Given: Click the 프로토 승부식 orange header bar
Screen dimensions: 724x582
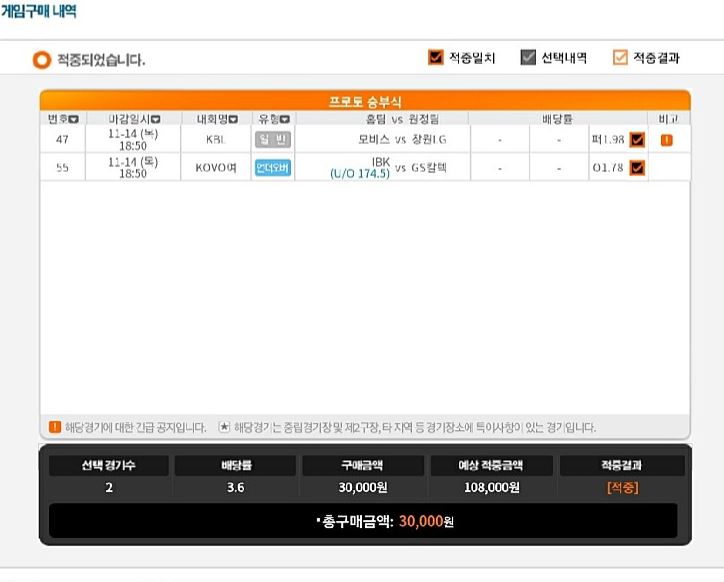Looking at the screenshot, I should [x=365, y=101].
